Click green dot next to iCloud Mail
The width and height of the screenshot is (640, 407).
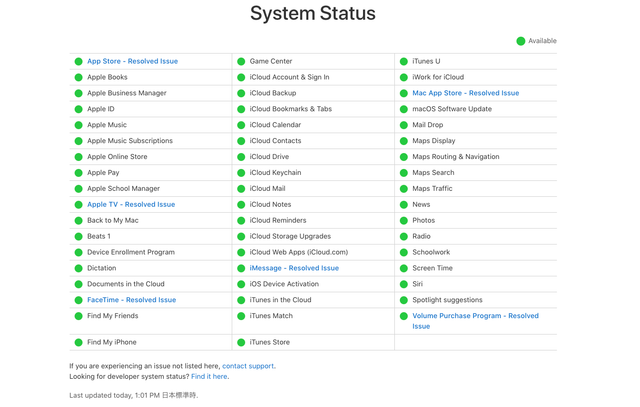pos(241,189)
